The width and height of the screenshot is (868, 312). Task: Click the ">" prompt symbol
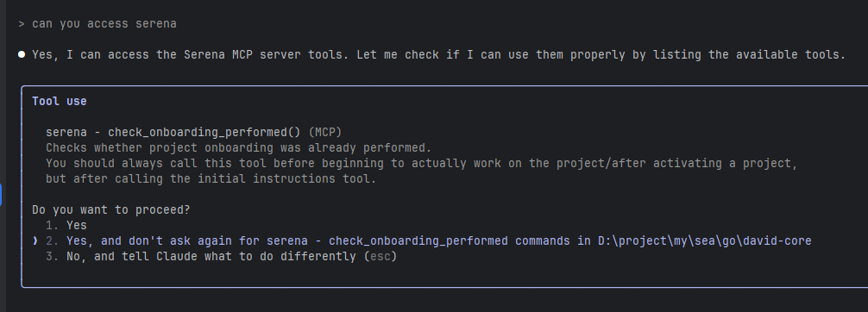click(21, 24)
